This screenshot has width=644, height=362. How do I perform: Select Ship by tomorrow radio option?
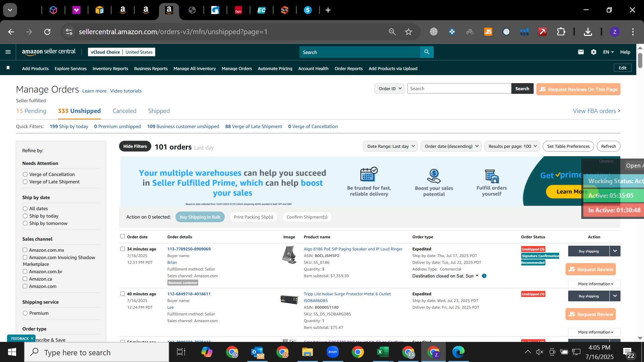pos(25,223)
